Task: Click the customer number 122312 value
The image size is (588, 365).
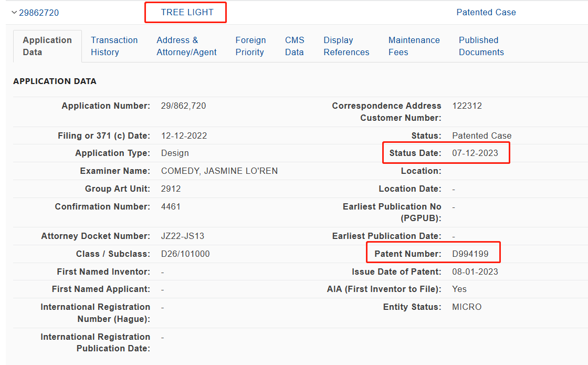Action: 467,106
